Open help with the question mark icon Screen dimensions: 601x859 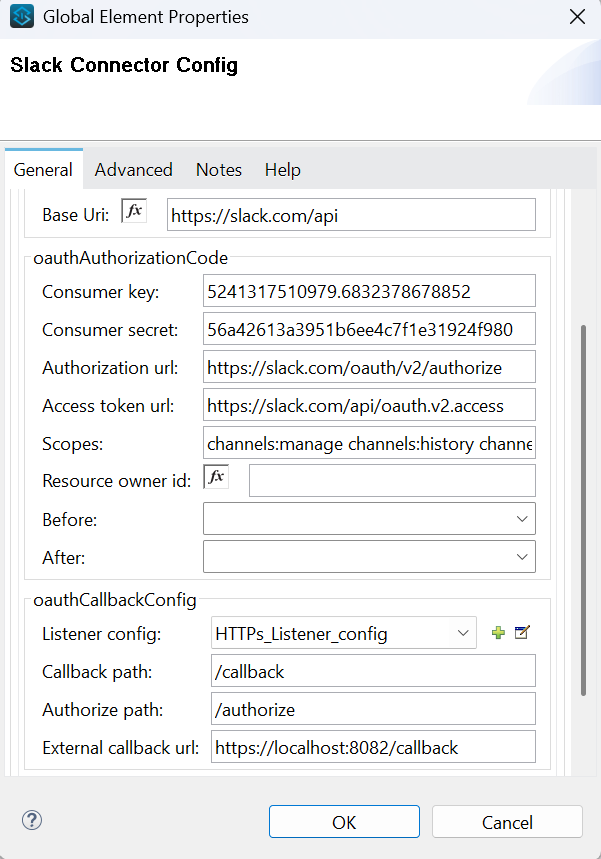click(x=32, y=820)
